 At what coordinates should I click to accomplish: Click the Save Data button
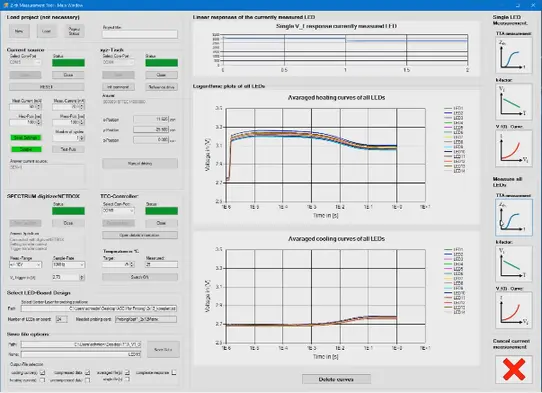click(x=163, y=349)
